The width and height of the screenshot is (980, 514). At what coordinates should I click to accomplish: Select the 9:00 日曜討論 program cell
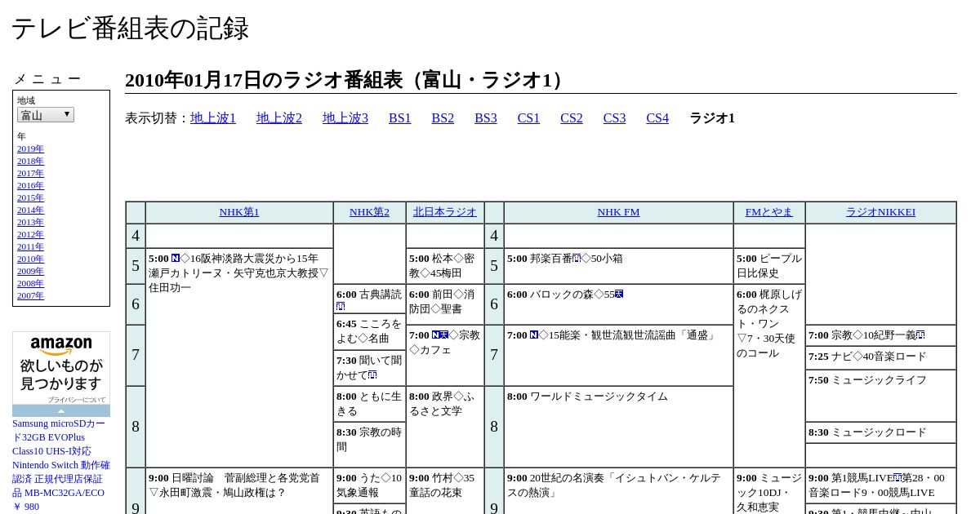click(239, 491)
